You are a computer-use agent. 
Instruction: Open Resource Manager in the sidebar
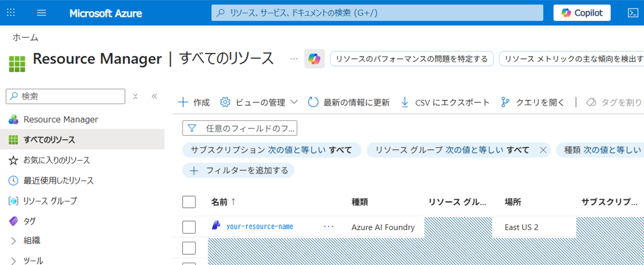[x=60, y=120]
